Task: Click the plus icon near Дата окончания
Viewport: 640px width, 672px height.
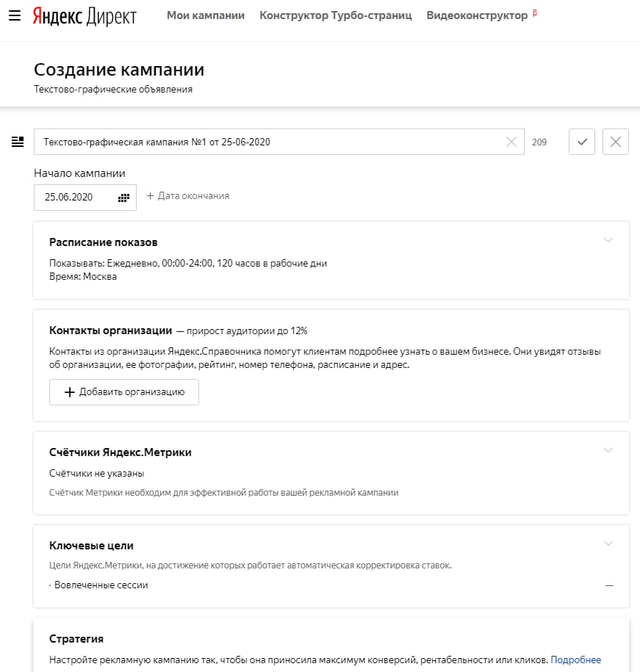Action: [x=150, y=196]
